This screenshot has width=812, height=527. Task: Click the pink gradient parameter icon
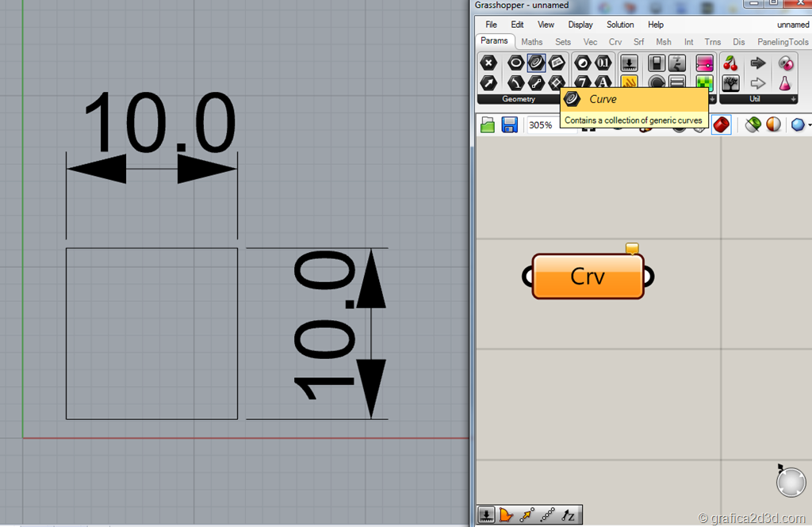[703, 63]
